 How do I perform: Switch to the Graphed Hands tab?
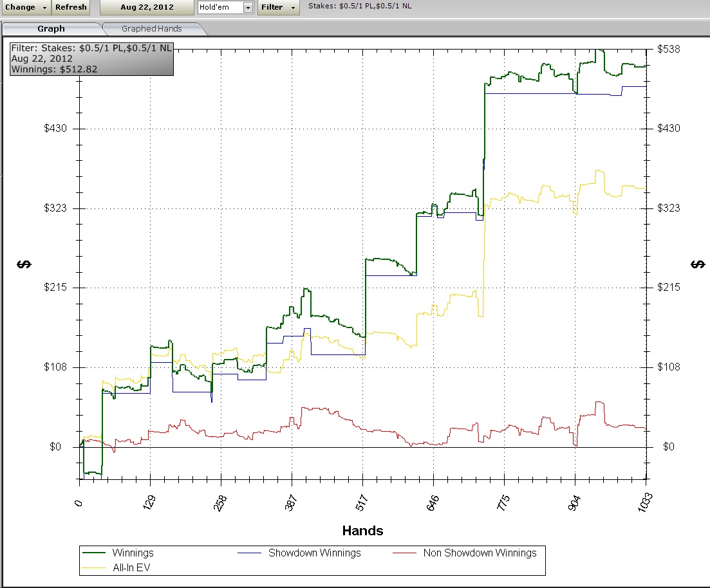click(x=152, y=28)
